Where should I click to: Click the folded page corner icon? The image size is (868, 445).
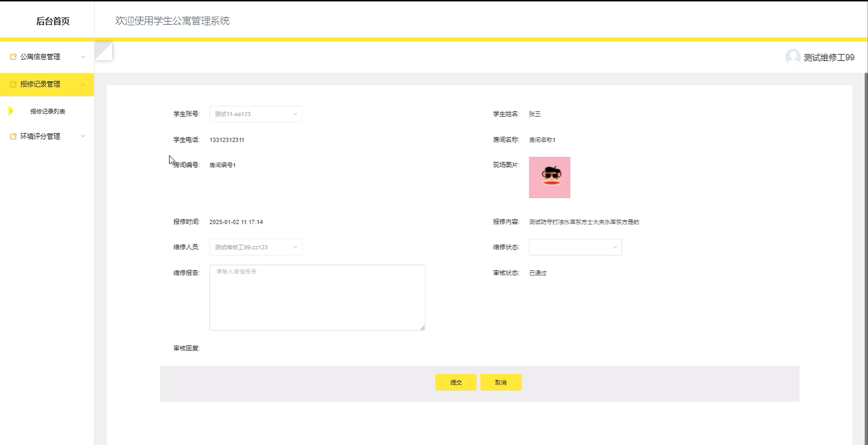[x=103, y=51]
